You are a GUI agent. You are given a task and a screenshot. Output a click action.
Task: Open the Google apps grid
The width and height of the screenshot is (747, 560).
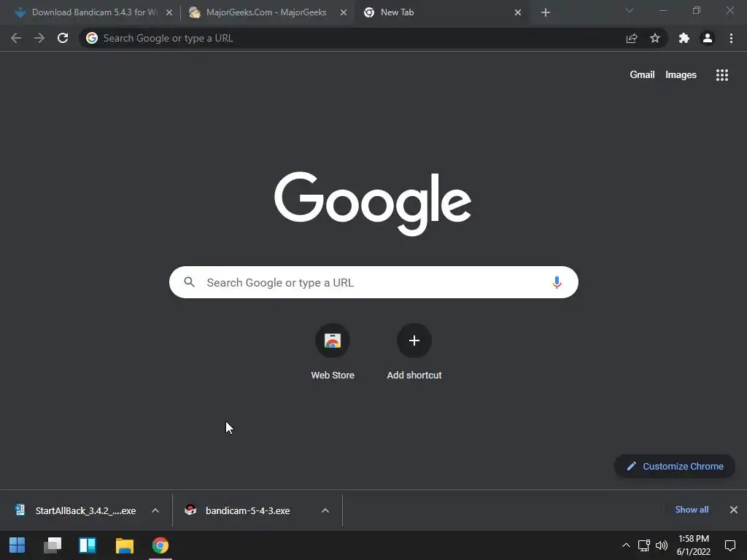[x=722, y=75]
